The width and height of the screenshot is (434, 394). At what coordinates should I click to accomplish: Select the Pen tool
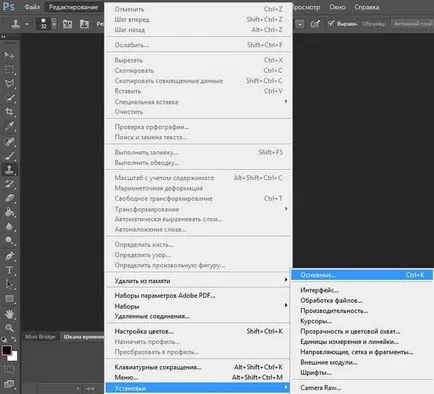pos(9,256)
